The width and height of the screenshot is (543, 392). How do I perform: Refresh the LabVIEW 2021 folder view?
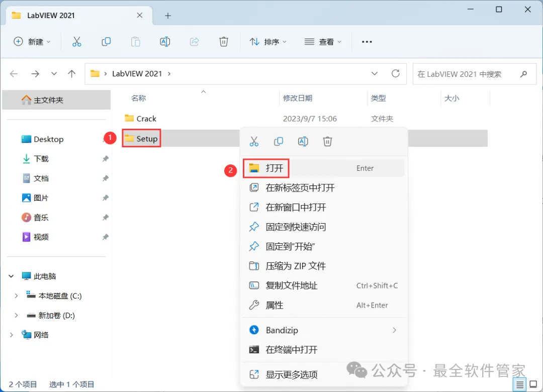click(396, 73)
